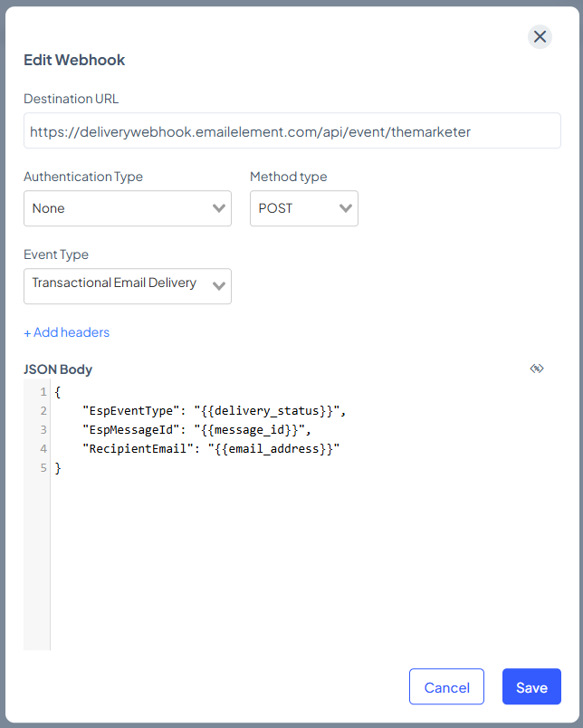This screenshot has width=583, height=728.
Task: Click the empty area of the JSON editor
Action: [299, 561]
